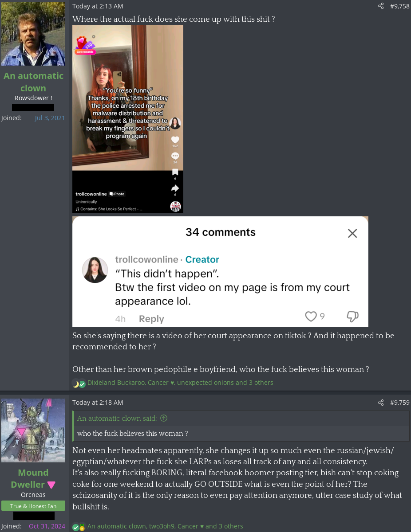411x532 pixels.
Task: Open post permalink #9,759
Action: [x=400, y=403]
